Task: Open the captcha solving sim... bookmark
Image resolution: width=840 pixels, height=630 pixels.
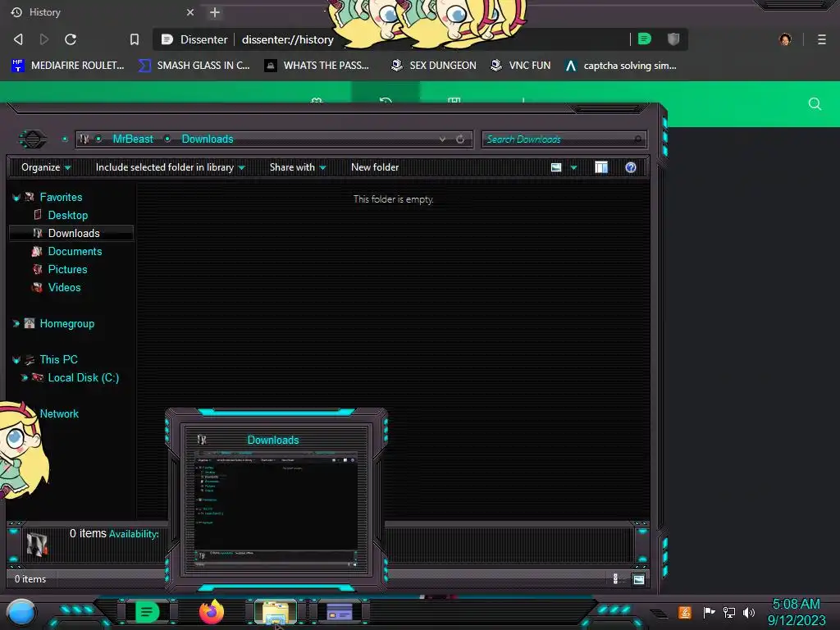Action: 621,66
